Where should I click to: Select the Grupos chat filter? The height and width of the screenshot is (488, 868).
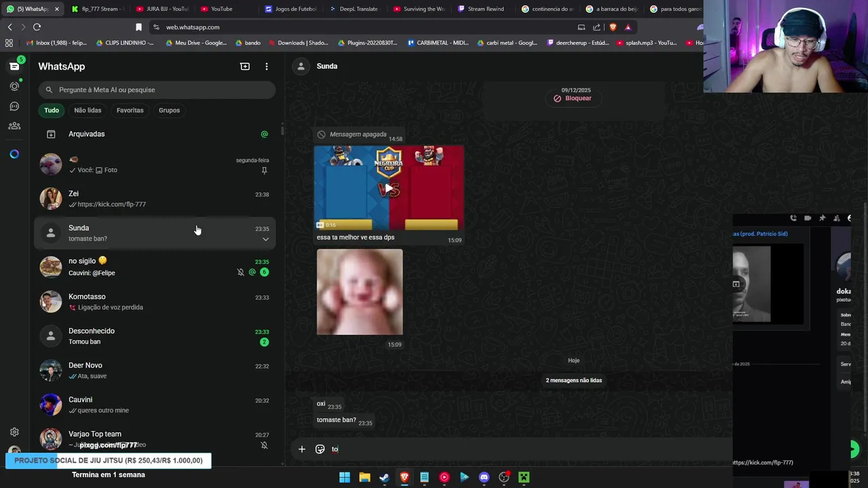point(169,110)
